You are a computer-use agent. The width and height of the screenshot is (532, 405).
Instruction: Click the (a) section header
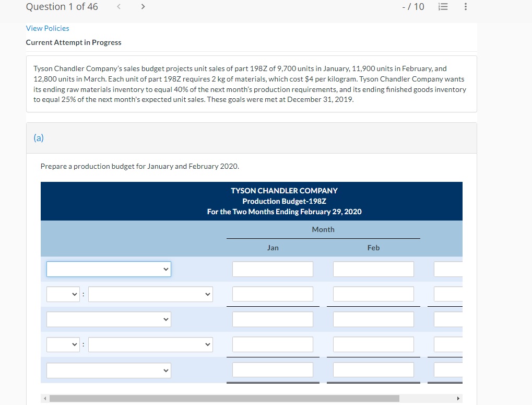39,137
